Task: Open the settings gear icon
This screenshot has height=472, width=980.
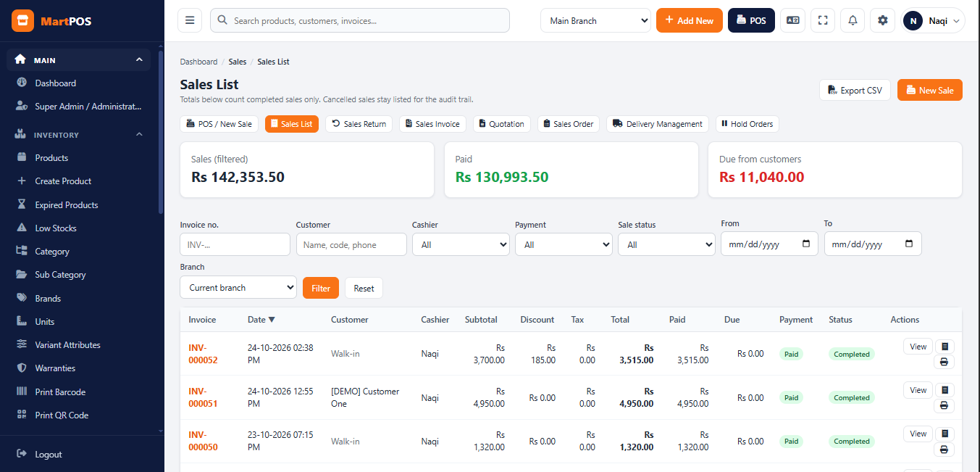Action: 882,20
